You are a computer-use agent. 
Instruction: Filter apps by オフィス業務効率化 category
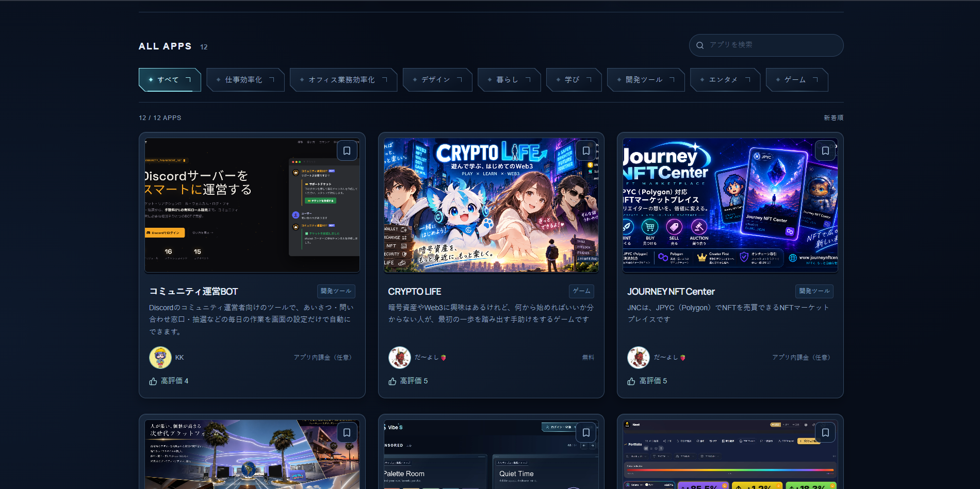point(344,80)
